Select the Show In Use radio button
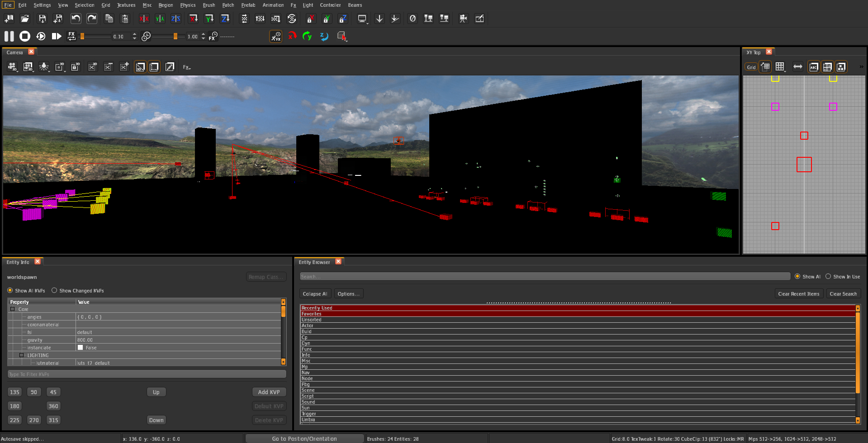Viewport: 868px width, 443px height. coord(828,277)
